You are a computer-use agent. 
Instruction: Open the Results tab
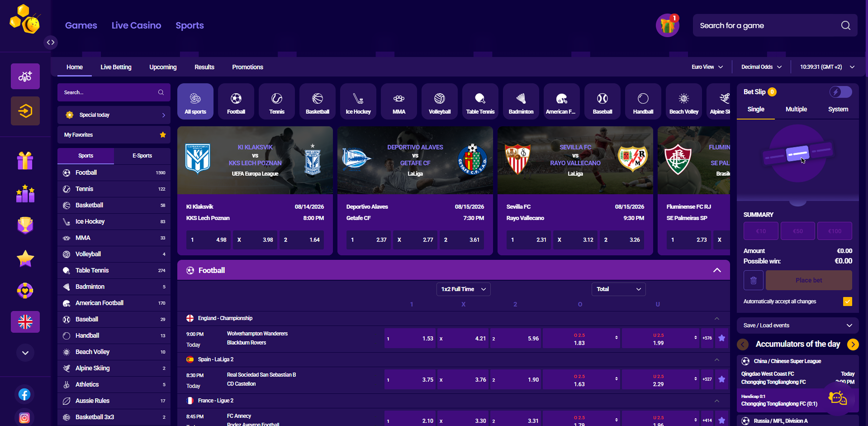tap(204, 67)
